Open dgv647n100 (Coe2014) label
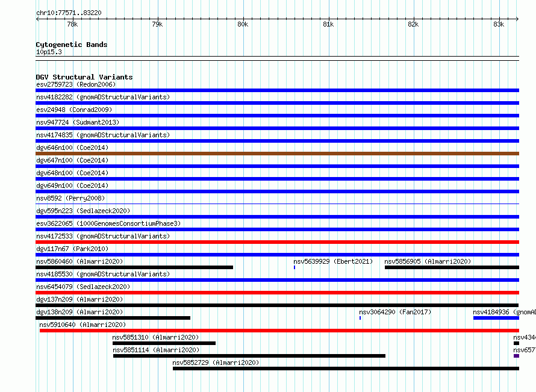 pyautogui.click(x=72, y=160)
